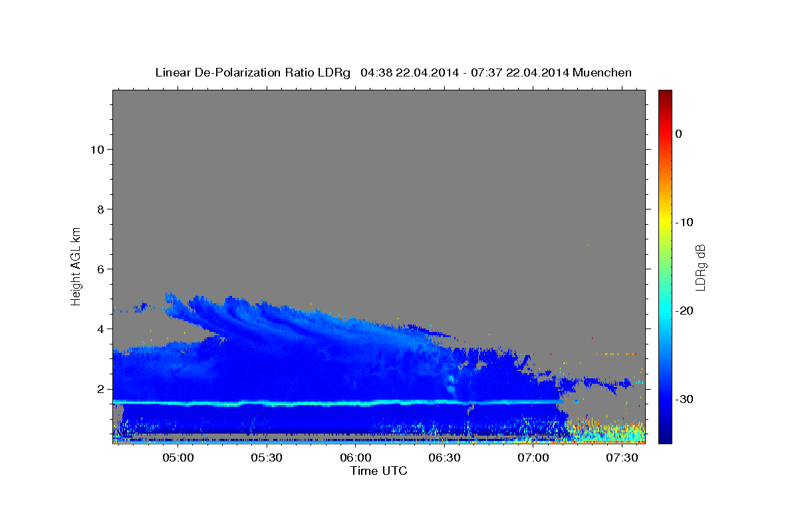The height and width of the screenshot is (532, 798).
Task: Click the 'LDRg dB' colorbar label
Action: (x=700, y=267)
